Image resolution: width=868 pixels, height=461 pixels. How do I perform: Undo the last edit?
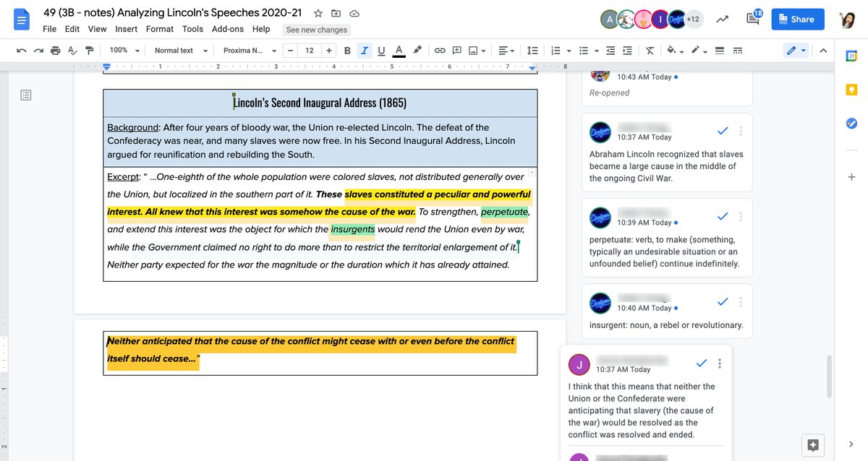click(x=21, y=51)
